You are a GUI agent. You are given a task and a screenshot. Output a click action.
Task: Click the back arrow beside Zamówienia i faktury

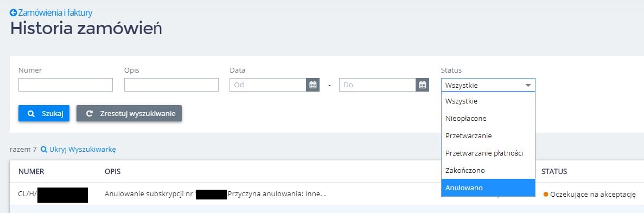click(x=13, y=12)
